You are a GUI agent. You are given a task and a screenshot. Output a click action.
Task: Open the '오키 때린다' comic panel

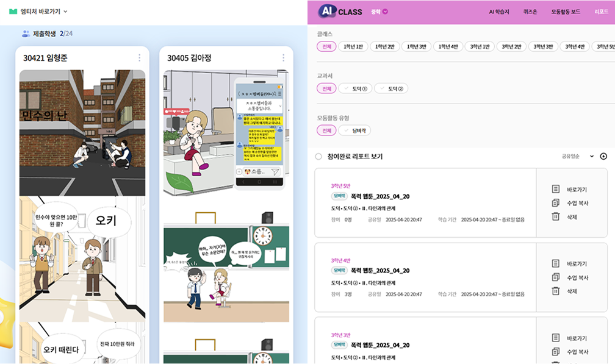pyautogui.click(x=82, y=343)
